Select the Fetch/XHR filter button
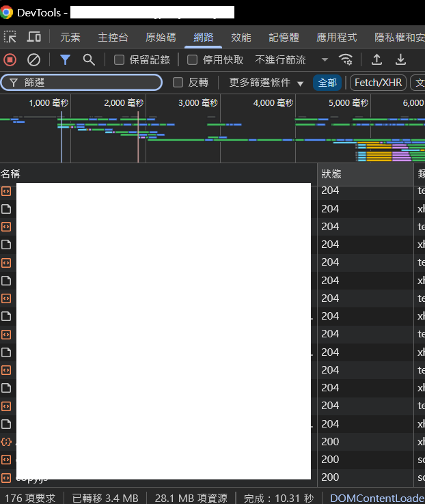The height and width of the screenshot is (504, 425). [x=378, y=83]
